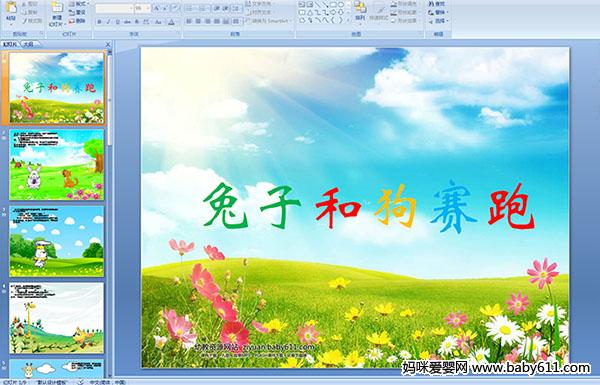Click the Find icon in the editing group
600x385 pixels.
[x=437, y=4]
